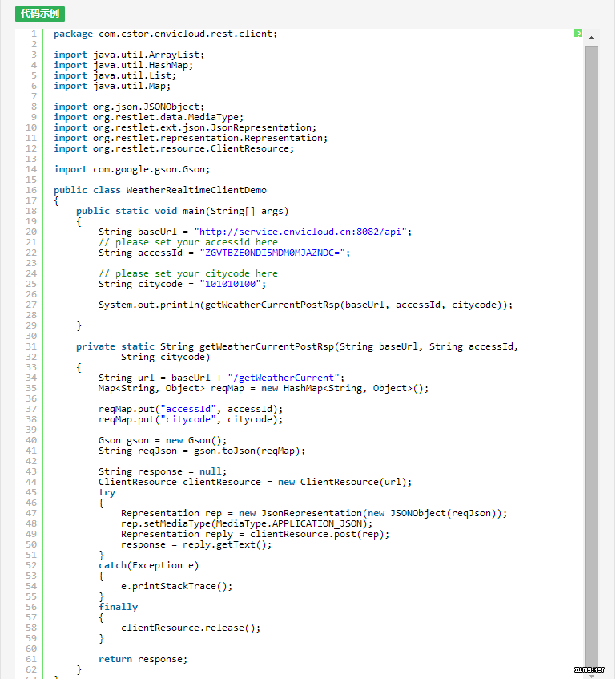Click the import java.util.List line

tap(115, 75)
